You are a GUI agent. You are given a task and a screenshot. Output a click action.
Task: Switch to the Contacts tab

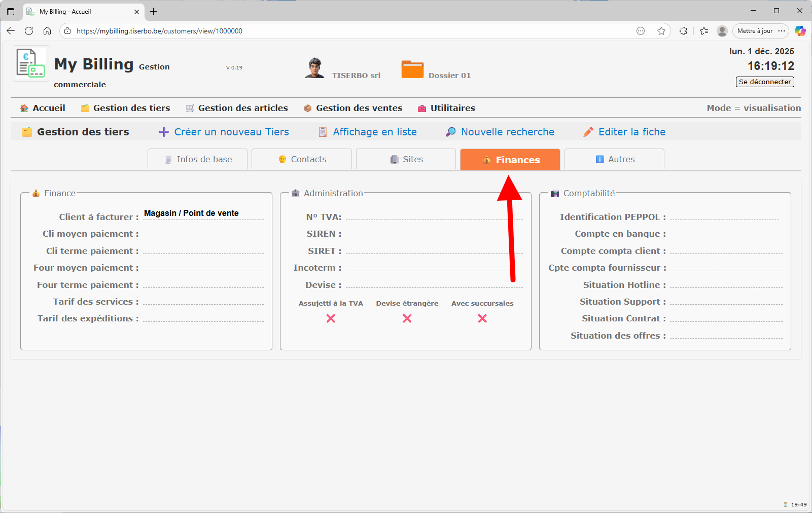pyautogui.click(x=301, y=159)
